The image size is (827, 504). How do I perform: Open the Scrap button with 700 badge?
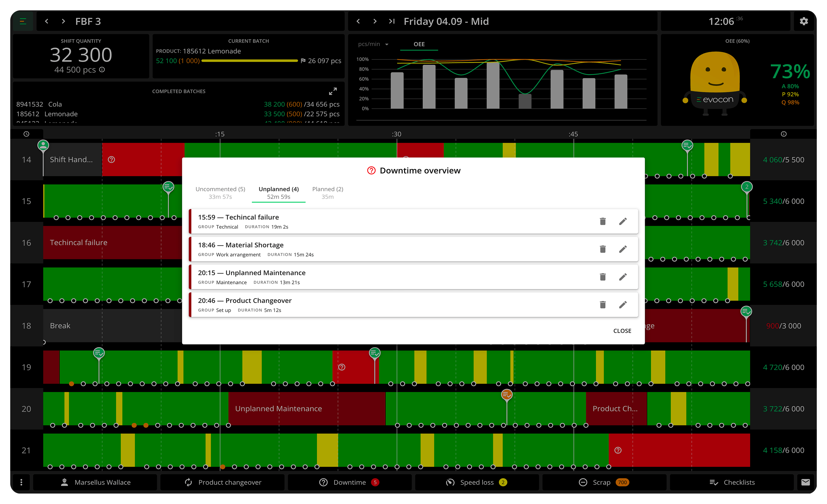[604, 482]
